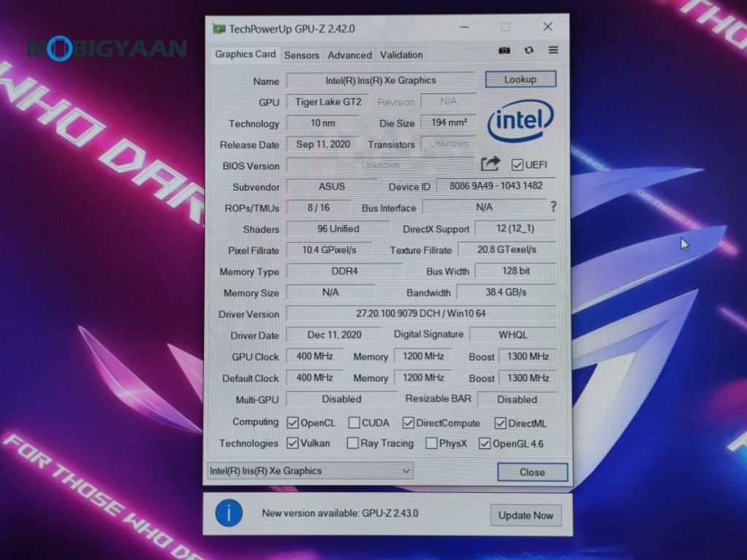
Task: Click the ROPs/TMUs field 8 / 16
Action: coord(319,208)
